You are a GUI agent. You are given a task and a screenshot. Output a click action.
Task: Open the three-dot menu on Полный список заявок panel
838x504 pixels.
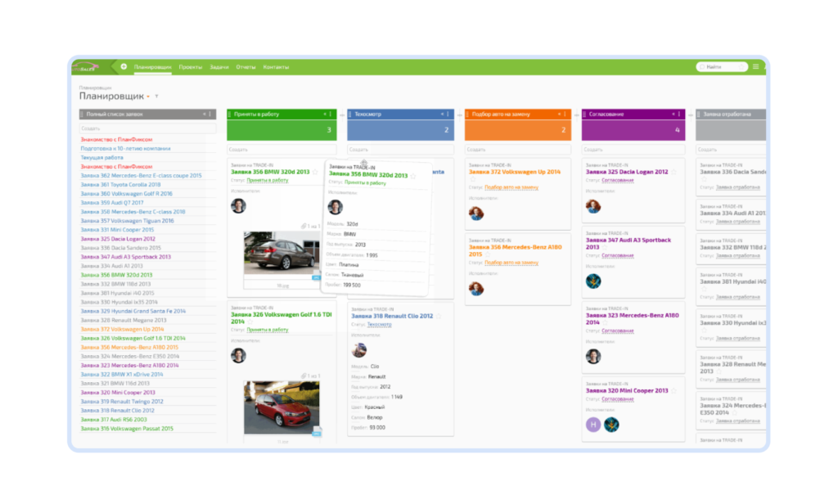pos(210,113)
